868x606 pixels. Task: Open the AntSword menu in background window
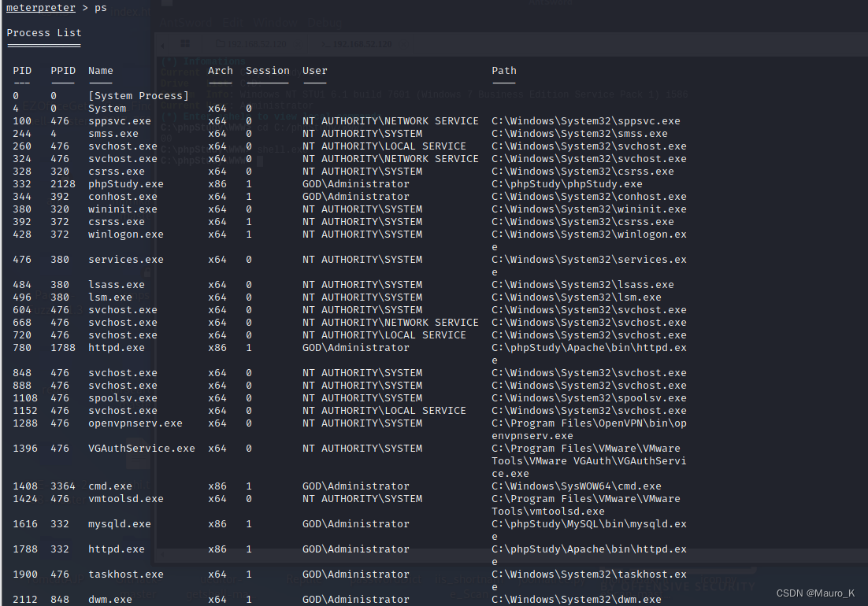pos(185,23)
